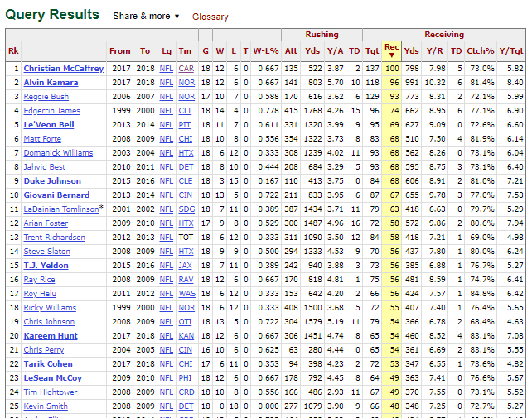The width and height of the screenshot is (532, 418).
Task: Select 1768 rushing yards cell for Edgerrin James
Action: point(312,111)
